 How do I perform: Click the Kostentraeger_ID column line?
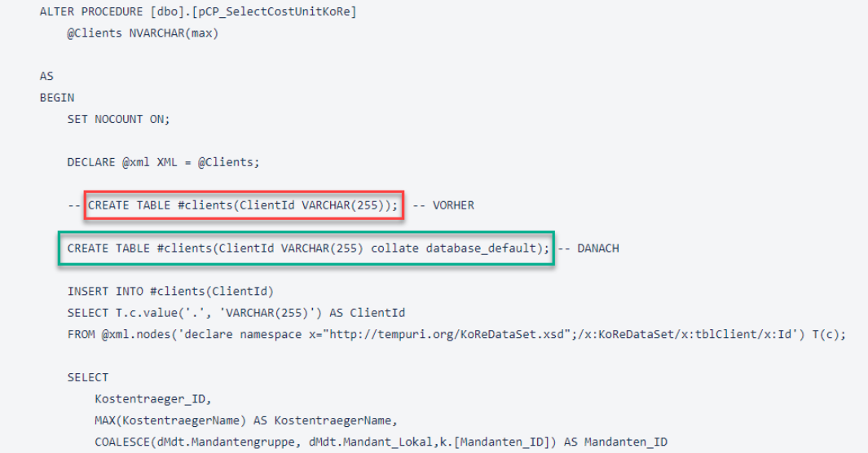(x=152, y=398)
